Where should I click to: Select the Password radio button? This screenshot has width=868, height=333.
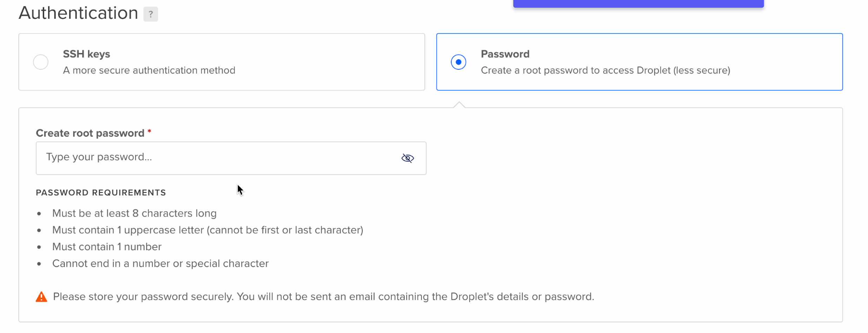tap(459, 62)
